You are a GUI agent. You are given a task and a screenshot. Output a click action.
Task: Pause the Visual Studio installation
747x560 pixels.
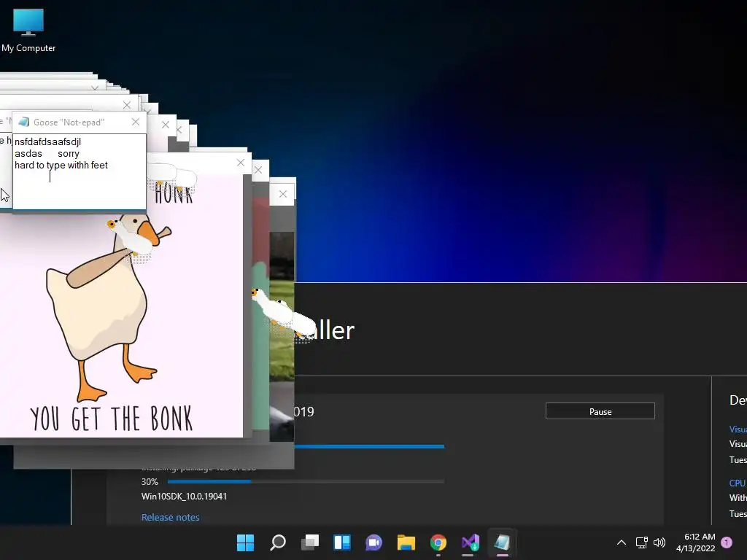pyautogui.click(x=600, y=411)
